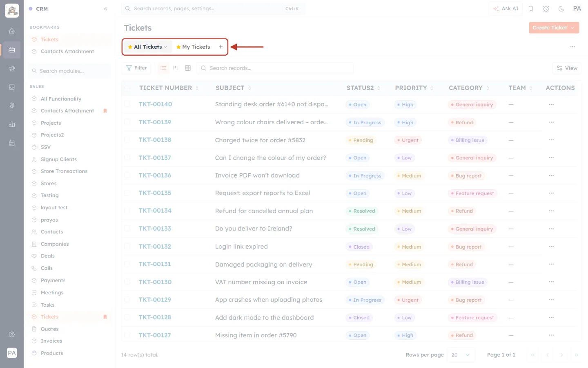Open ticket link TKT-00138
This screenshot has width=588, height=368.
[155, 140]
